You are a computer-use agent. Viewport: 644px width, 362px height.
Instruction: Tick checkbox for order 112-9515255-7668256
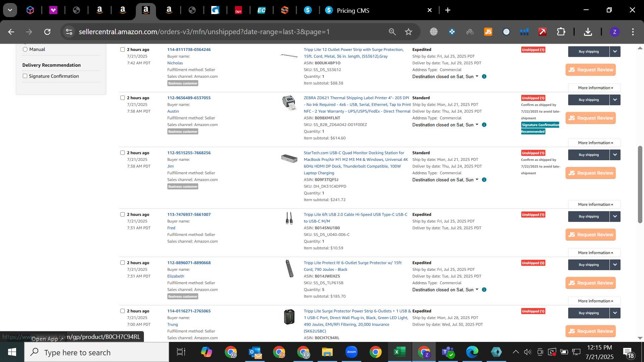122,153
